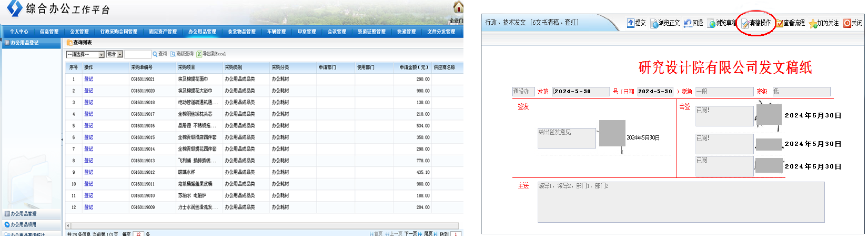The image size is (868, 248).
Task: Open the 会议管理 menu tab
Action: pyautogui.click(x=337, y=32)
